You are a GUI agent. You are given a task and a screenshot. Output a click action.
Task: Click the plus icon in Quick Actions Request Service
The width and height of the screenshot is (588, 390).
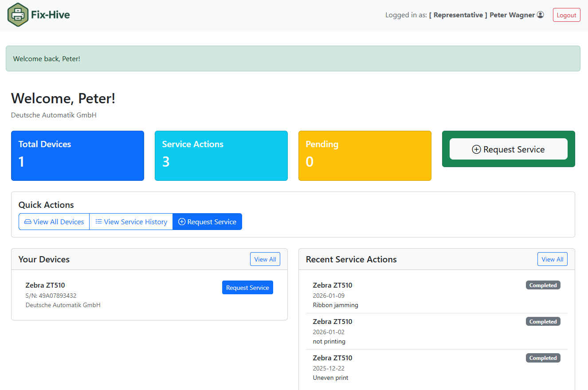coord(182,222)
